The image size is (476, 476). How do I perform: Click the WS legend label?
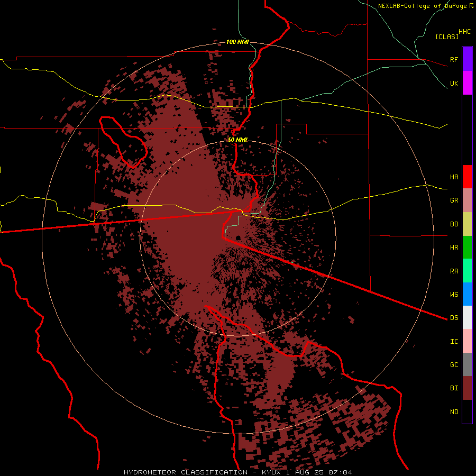coord(454,294)
